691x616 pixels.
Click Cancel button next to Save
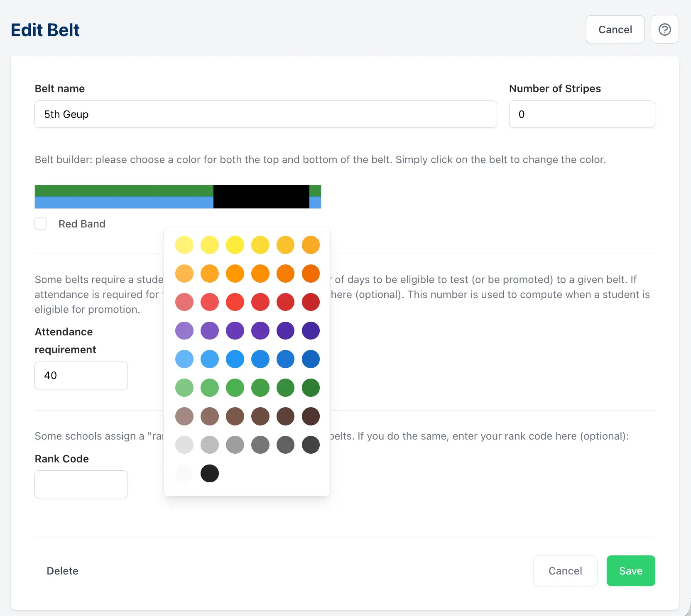(565, 571)
